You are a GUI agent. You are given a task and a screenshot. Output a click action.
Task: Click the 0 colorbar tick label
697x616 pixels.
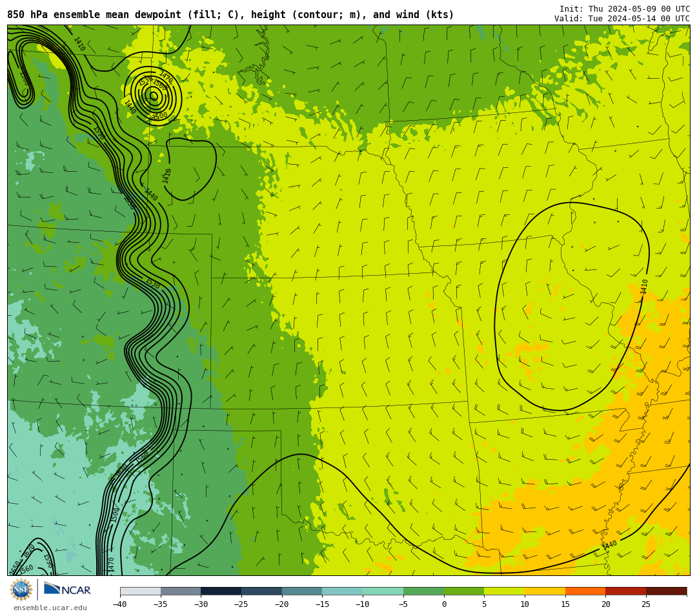444,604
